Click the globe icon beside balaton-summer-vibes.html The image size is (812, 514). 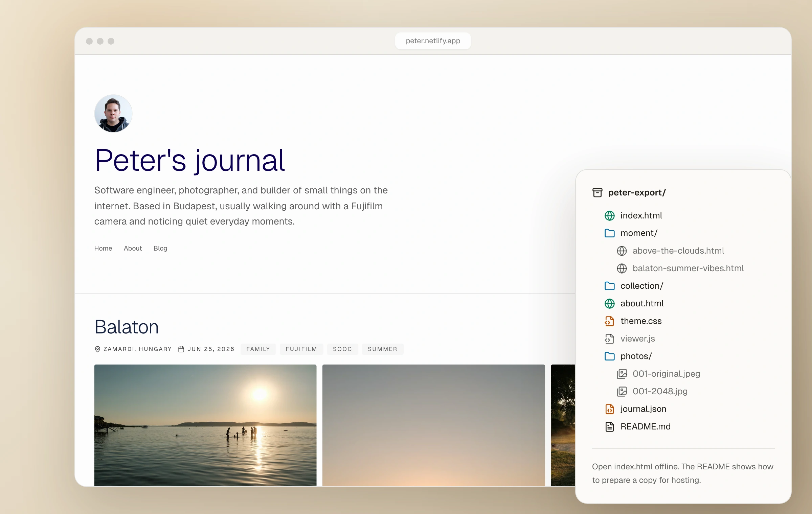point(622,268)
